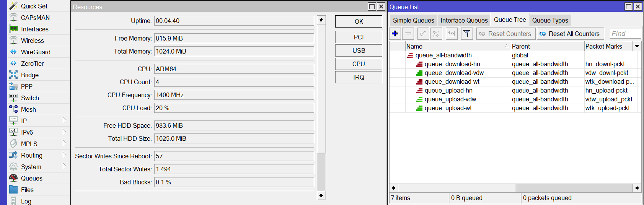The image size is (644, 205).
Task: Select the Queue Tree tab
Action: [510, 20]
